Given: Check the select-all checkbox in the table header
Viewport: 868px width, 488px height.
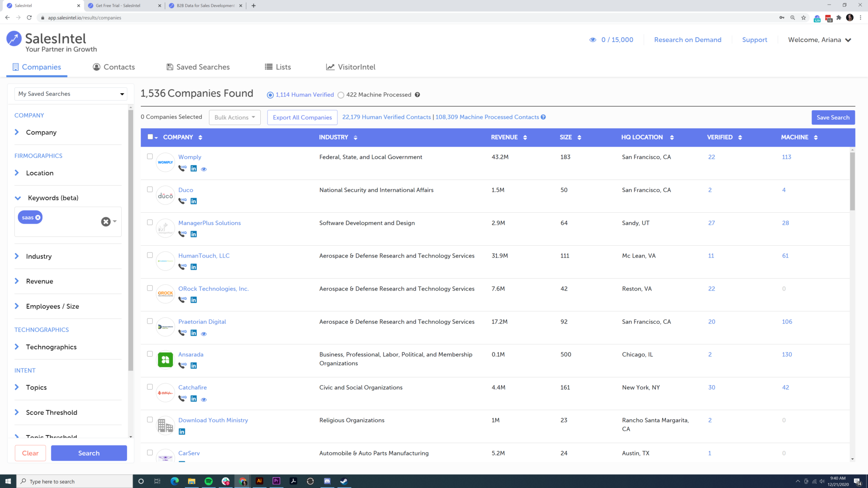Looking at the screenshot, I should pyautogui.click(x=150, y=137).
